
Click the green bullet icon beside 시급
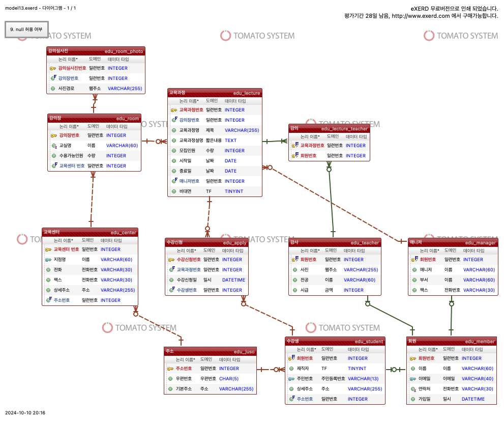tap(295, 290)
